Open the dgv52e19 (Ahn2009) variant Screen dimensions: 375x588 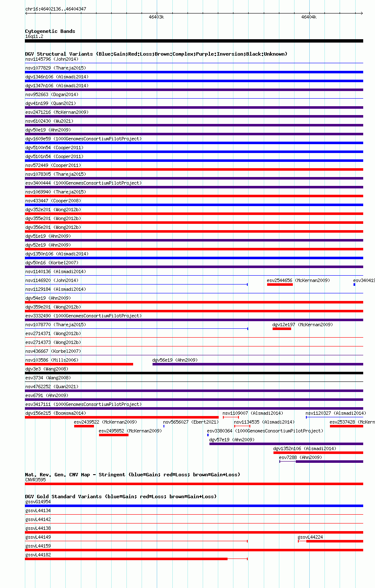(48, 245)
